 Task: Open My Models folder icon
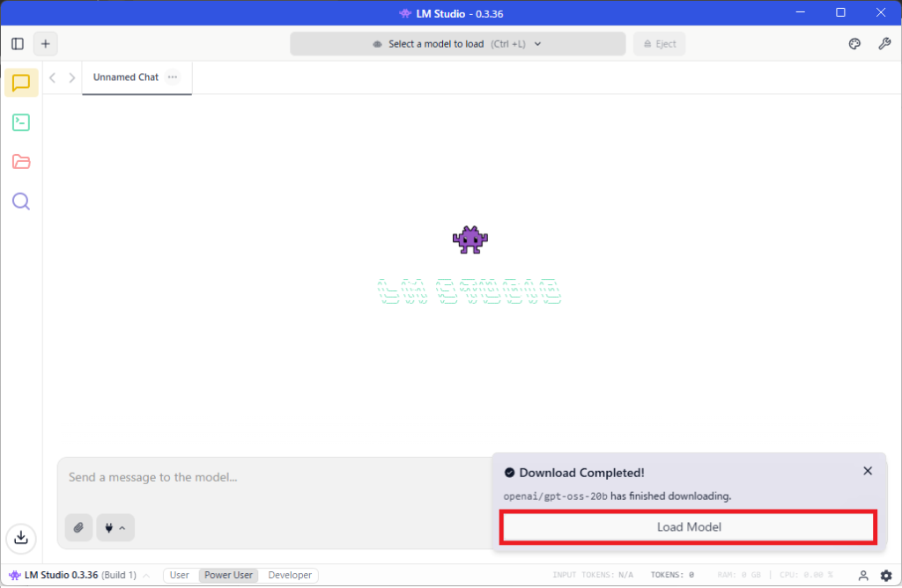click(x=21, y=162)
